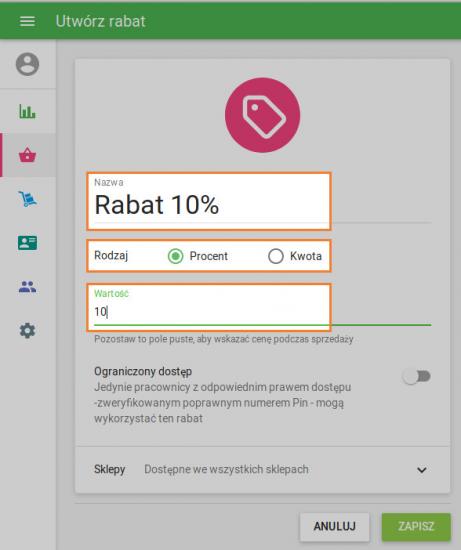Open the customers people section
The image size is (461, 550).
[27, 287]
